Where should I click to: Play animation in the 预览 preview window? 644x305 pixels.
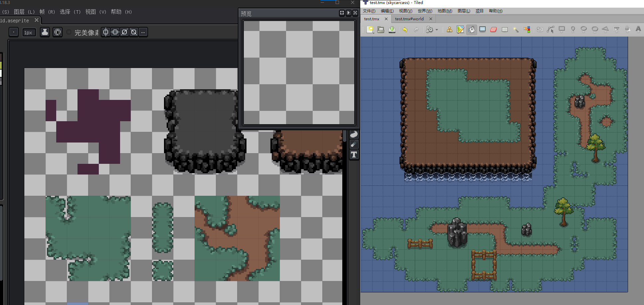point(349,13)
